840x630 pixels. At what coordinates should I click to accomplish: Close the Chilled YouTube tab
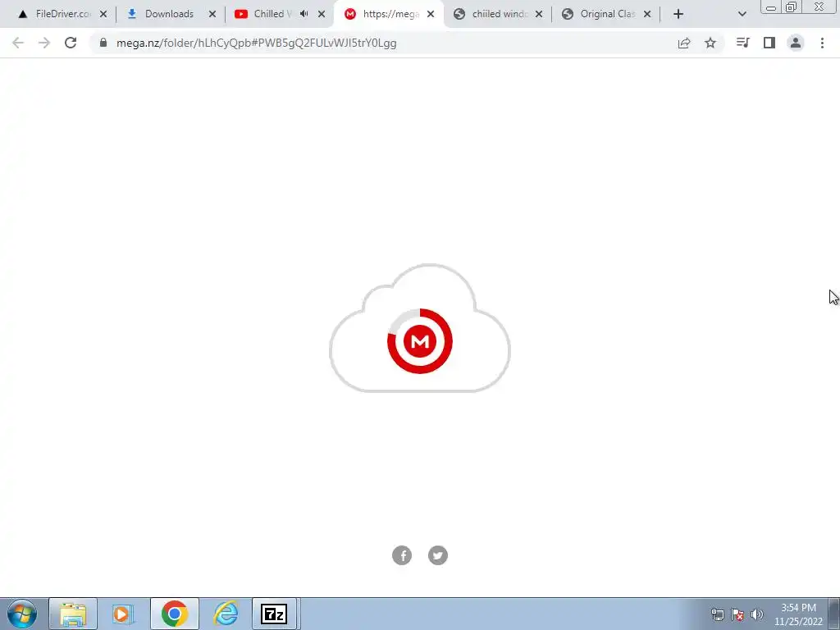pyautogui.click(x=322, y=15)
